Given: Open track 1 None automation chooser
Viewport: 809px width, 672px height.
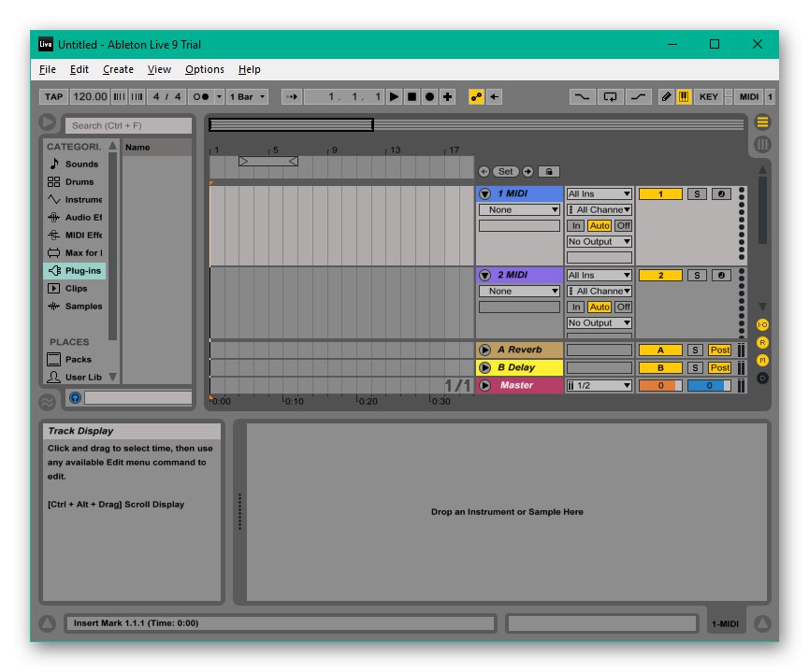Looking at the screenshot, I should click(519, 210).
